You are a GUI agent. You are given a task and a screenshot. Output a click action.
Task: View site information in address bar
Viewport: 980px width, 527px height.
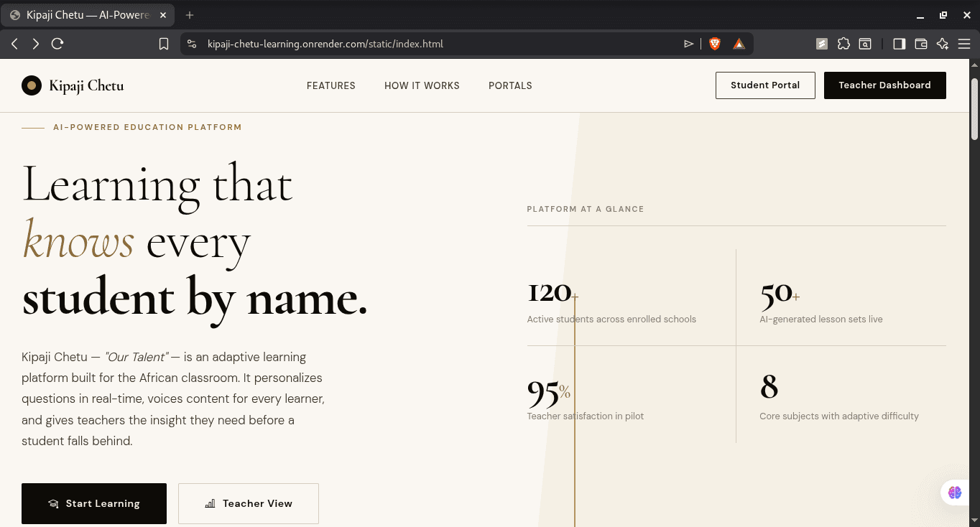click(x=191, y=44)
